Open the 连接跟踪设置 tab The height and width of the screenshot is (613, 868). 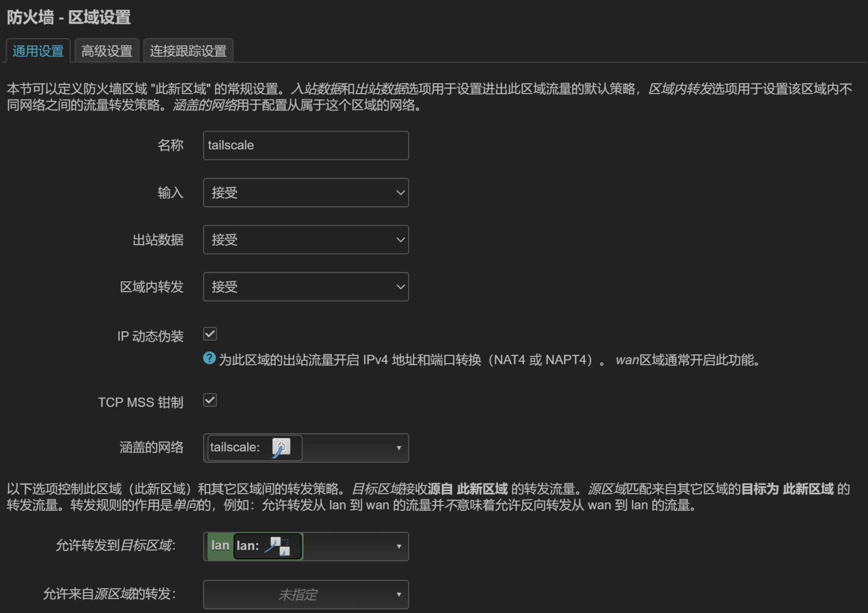click(188, 51)
